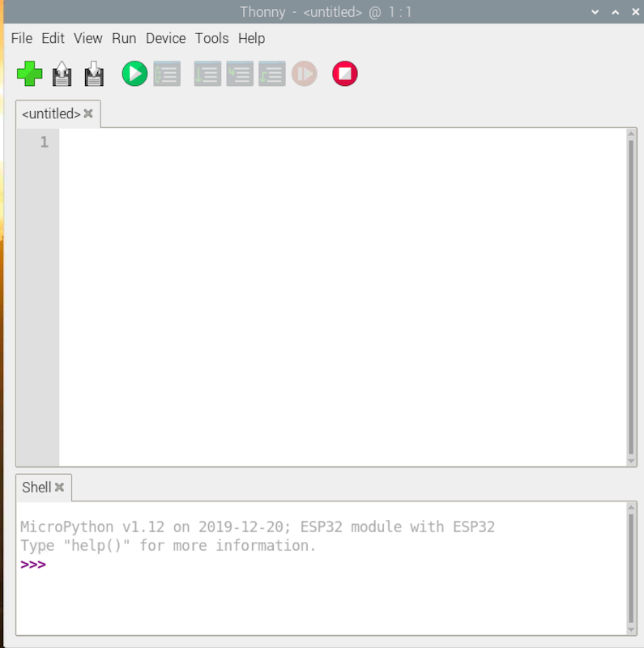Close the Thonny window

click(x=636, y=12)
